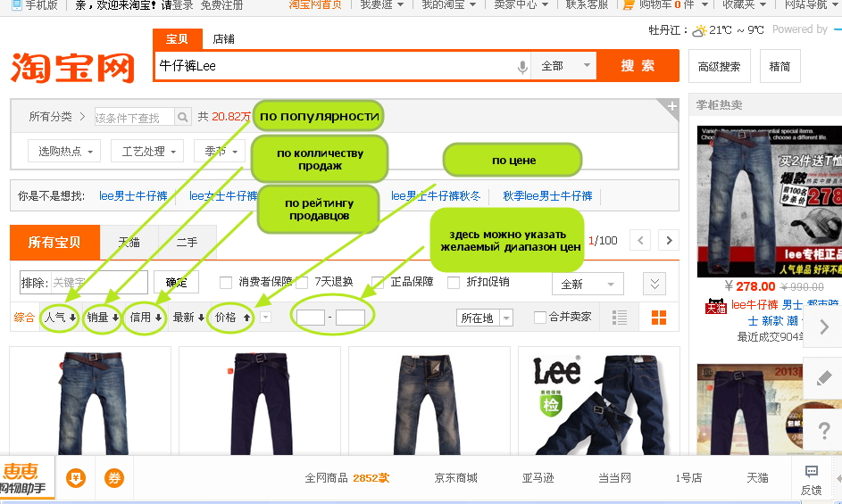
Task: Click suggestion lee男士牛仔裤
Action: (133, 196)
